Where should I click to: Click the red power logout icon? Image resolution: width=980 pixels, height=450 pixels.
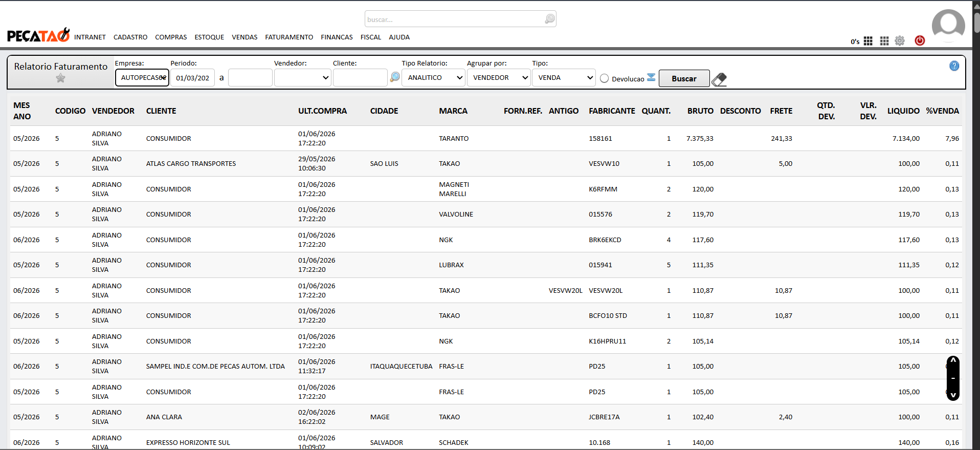[x=920, y=40]
